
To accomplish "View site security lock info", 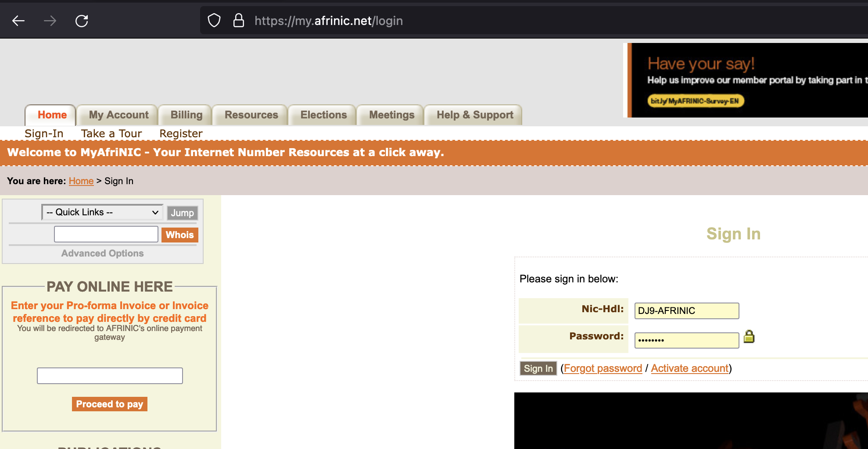I will (x=238, y=21).
